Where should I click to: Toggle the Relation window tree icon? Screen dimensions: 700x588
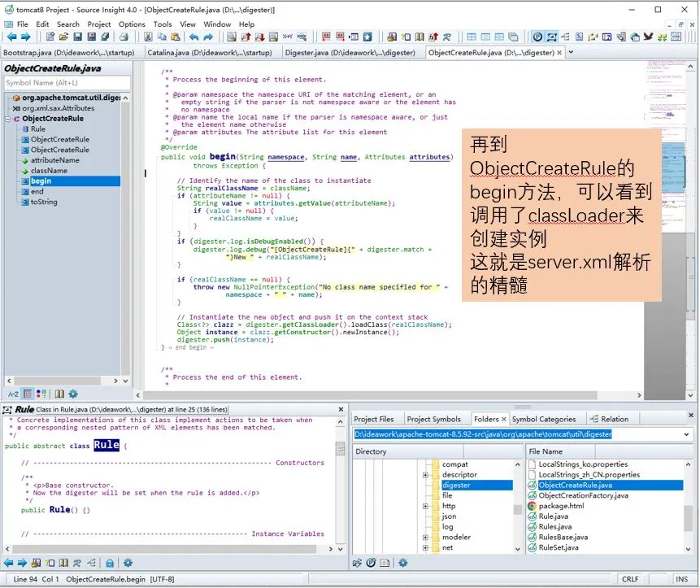pyautogui.click(x=565, y=37)
